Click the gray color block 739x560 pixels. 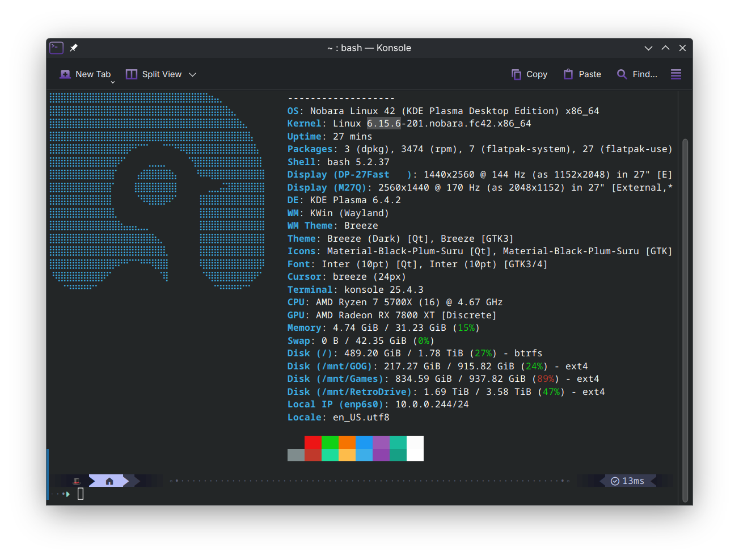(296, 455)
